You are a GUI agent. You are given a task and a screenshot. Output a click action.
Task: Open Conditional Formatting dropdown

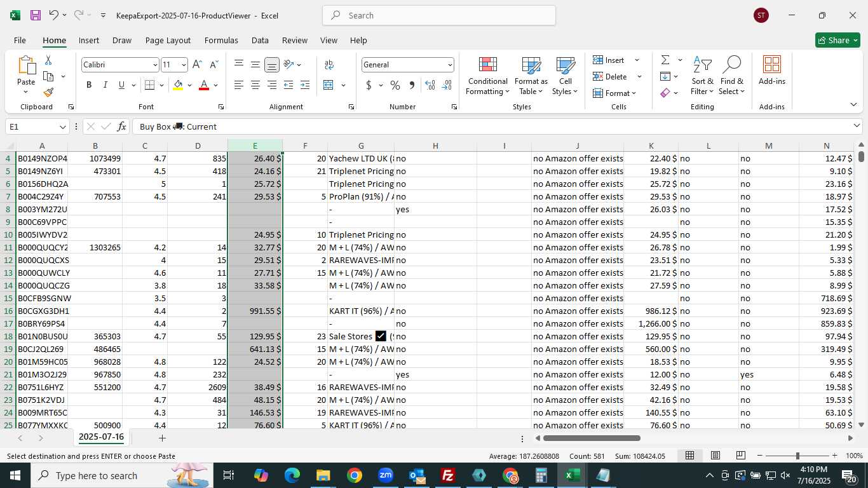pyautogui.click(x=488, y=76)
